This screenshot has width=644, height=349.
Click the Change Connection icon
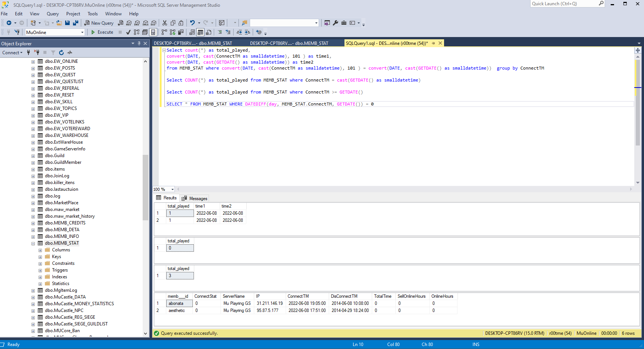(x=17, y=32)
